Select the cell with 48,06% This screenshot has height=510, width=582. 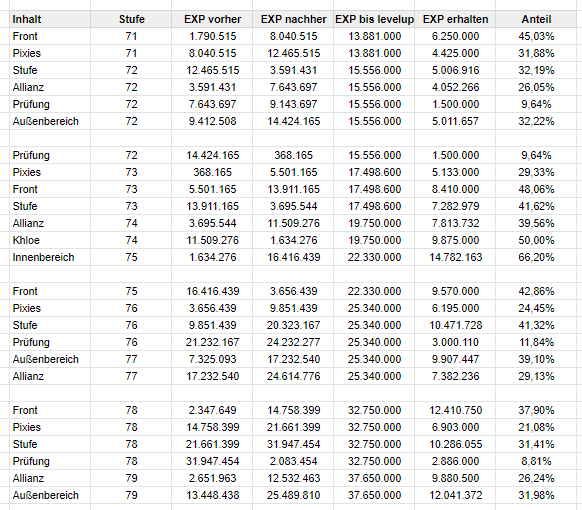536,189
